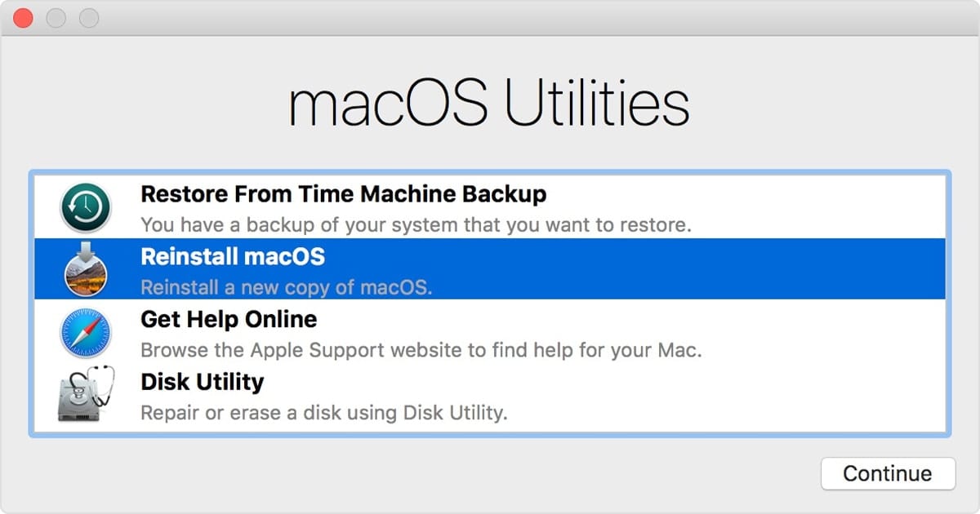Screen dimensions: 980x514
Task: Choose the Disk Utility option title
Action: tap(203, 382)
